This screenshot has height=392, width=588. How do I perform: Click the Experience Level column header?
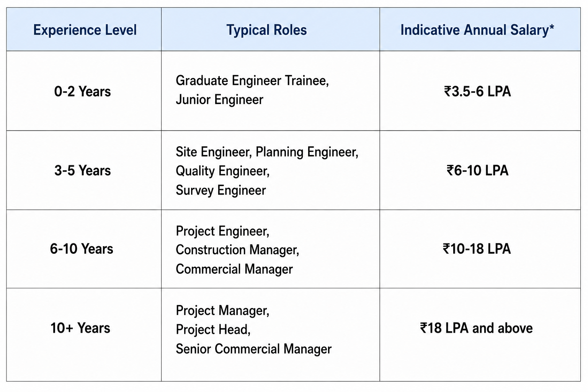(85, 30)
